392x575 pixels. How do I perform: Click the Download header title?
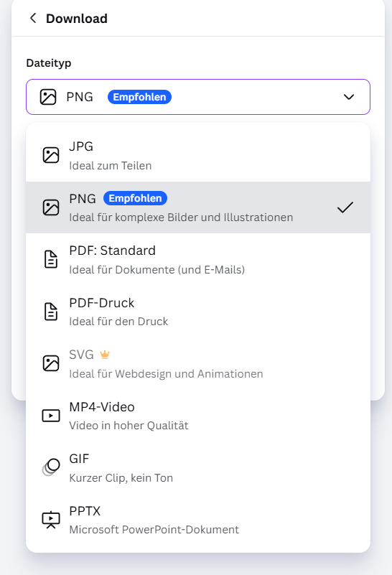[x=77, y=19]
